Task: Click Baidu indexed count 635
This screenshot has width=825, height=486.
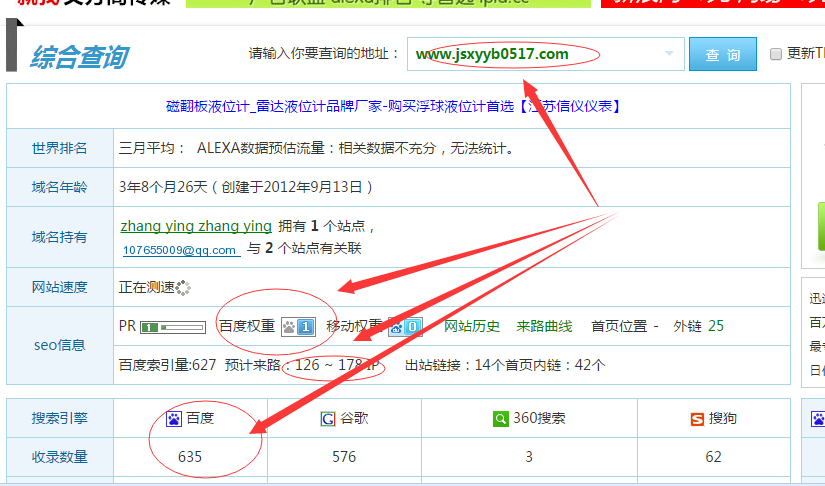Action: tap(190, 457)
